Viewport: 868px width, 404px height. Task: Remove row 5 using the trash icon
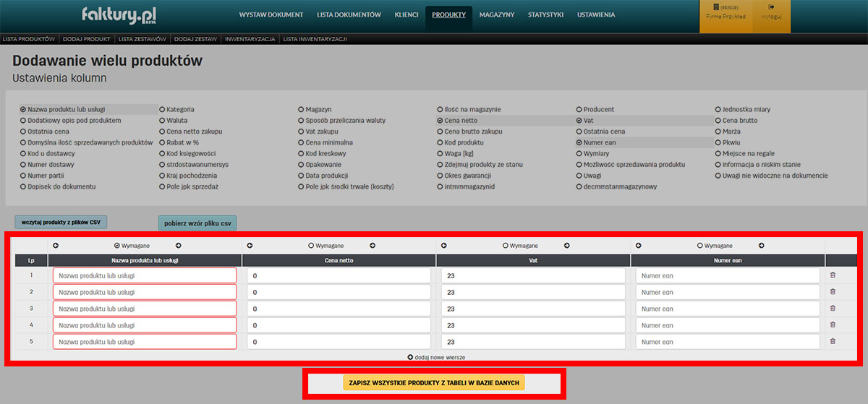click(833, 341)
